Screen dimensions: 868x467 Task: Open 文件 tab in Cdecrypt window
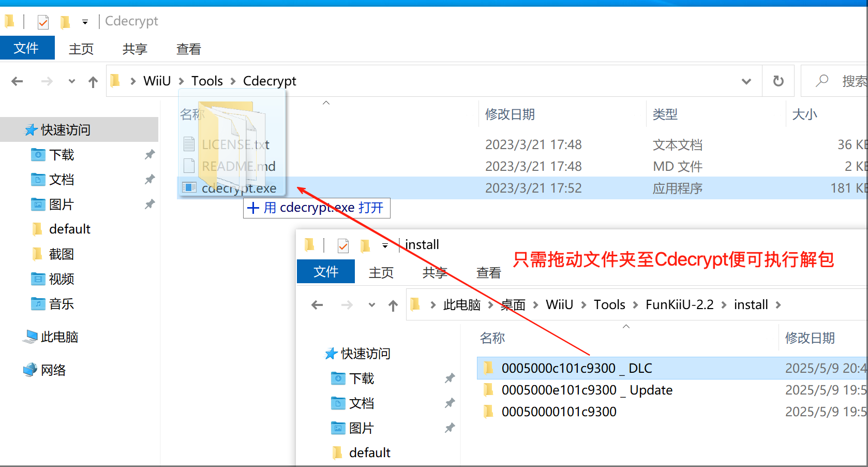click(x=26, y=48)
